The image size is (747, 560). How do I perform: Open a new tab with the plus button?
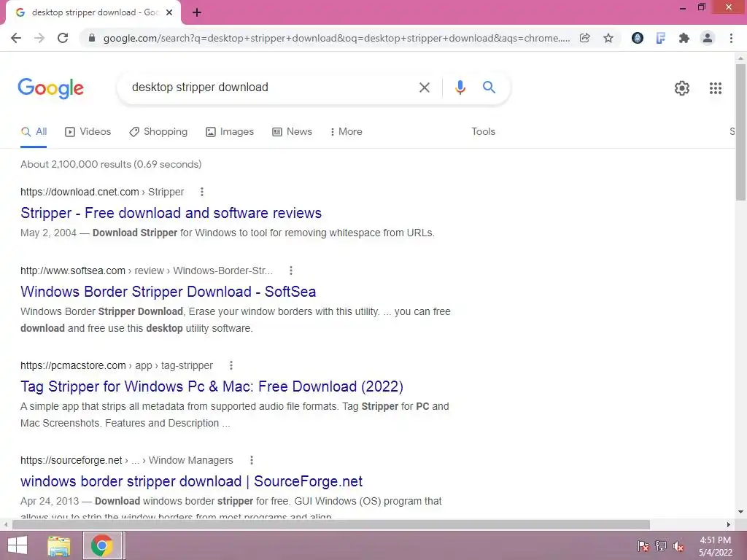pyautogui.click(x=197, y=12)
